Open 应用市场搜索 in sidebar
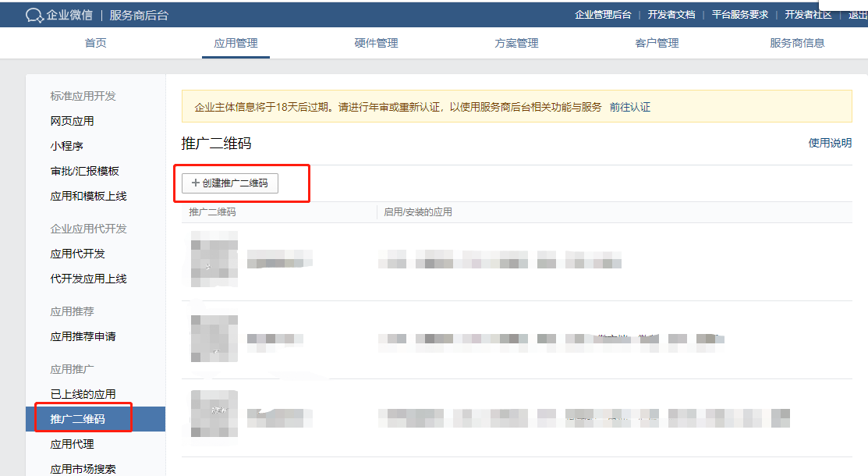The image size is (868, 476). [x=83, y=469]
